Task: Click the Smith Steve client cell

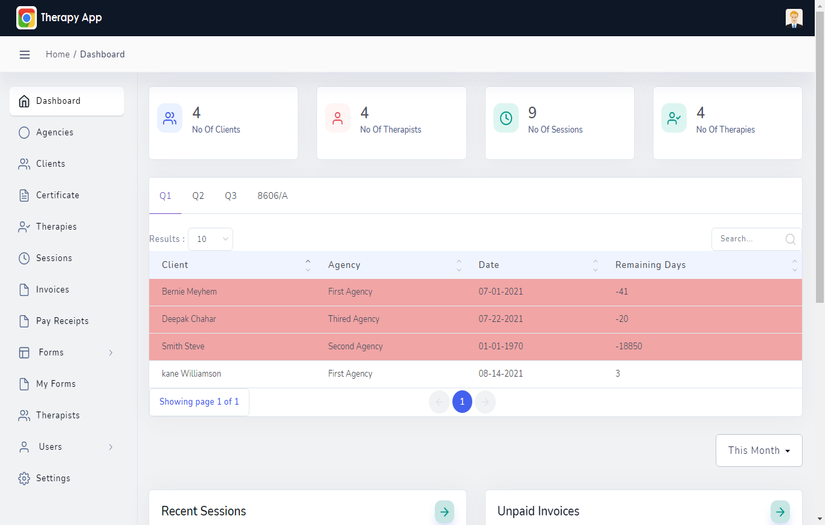Action: (x=183, y=347)
